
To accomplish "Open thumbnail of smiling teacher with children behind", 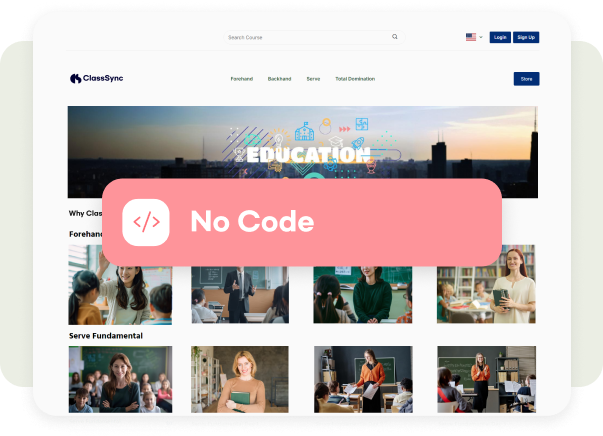I will (120, 379).
